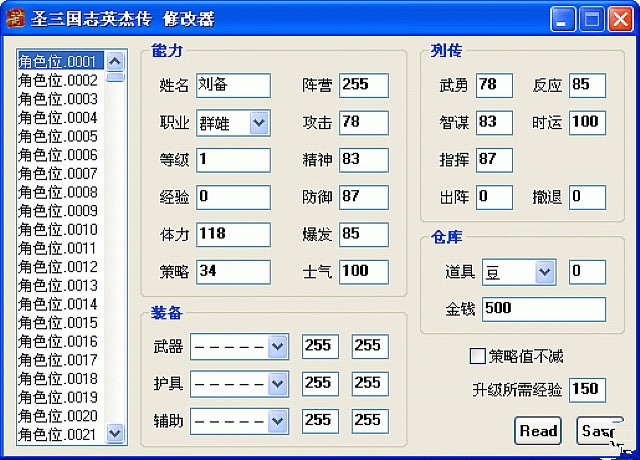Click the 防御 field showing 87
Image resolution: width=640 pixels, height=460 pixels.
(364, 197)
